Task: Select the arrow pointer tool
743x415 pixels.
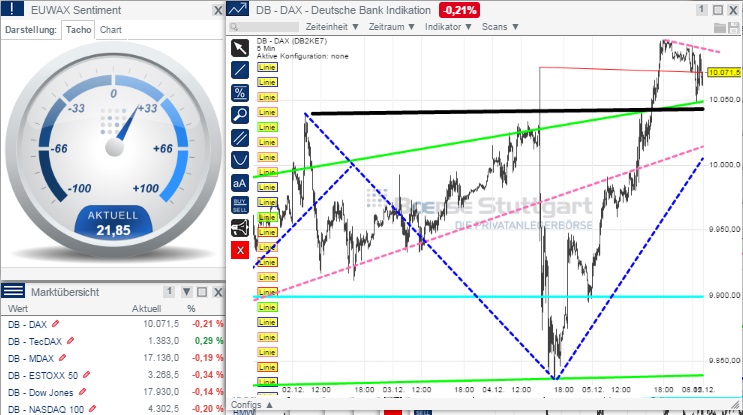Action: [240, 48]
